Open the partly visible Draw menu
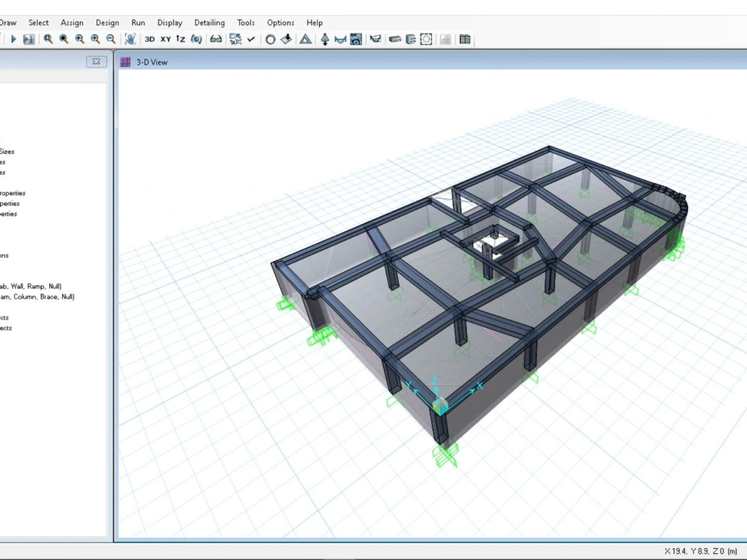Screen dimensions: 747x560 [x=8, y=22]
